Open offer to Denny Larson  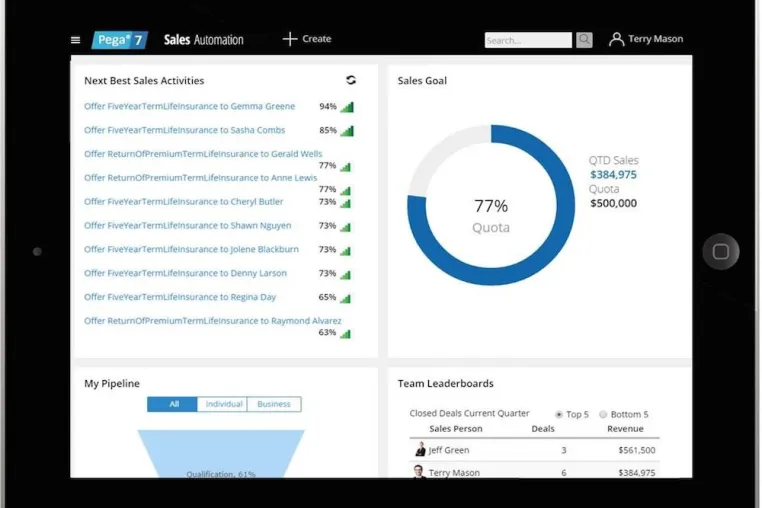[x=185, y=273]
